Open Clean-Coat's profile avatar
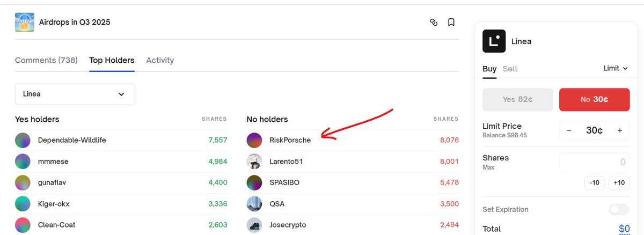This screenshot has height=235, width=644. point(23,225)
